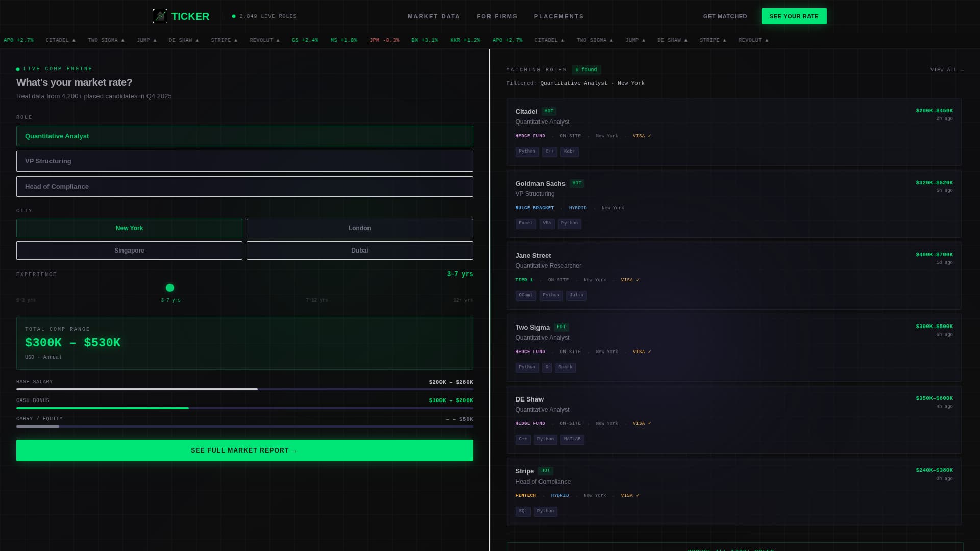980x551 pixels.
Task: Click the TIER 1 label on Jane Street
Action: pyautogui.click(x=524, y=280)
